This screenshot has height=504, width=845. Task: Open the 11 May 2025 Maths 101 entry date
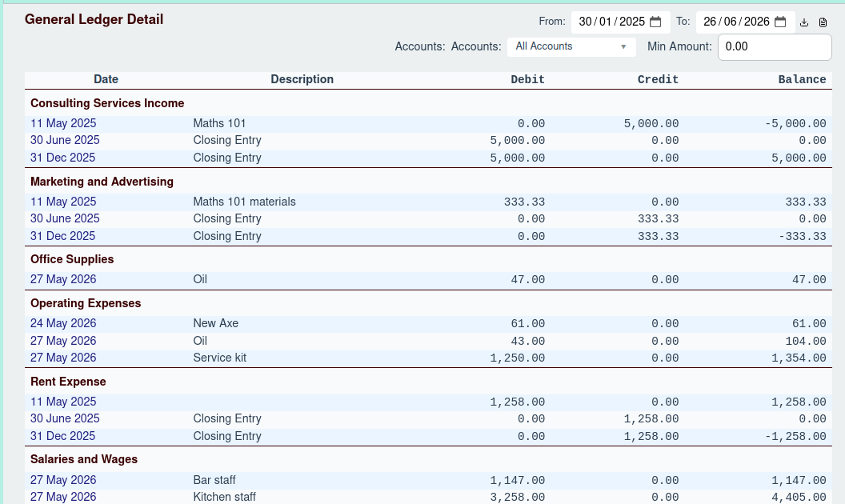(63, 123)
